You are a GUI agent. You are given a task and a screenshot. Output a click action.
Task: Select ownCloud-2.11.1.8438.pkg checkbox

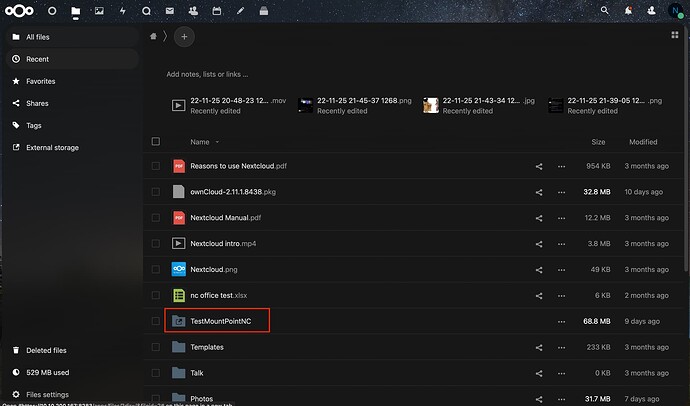156,192
